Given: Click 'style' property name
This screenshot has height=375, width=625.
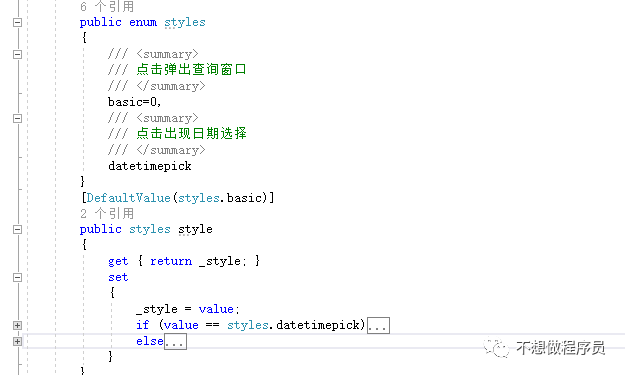Looking at the screenshot, I should (195, 229).
